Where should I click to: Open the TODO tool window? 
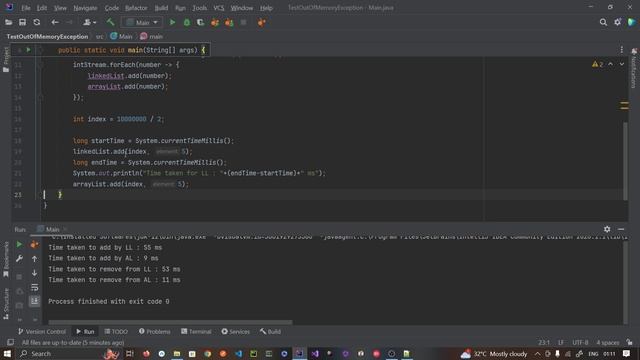pos(116,331)
